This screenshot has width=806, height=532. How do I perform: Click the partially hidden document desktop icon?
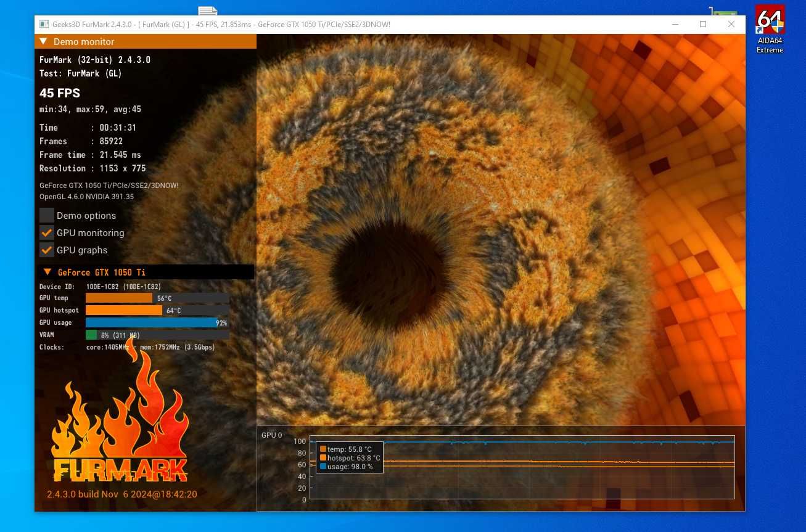point(208,10)
